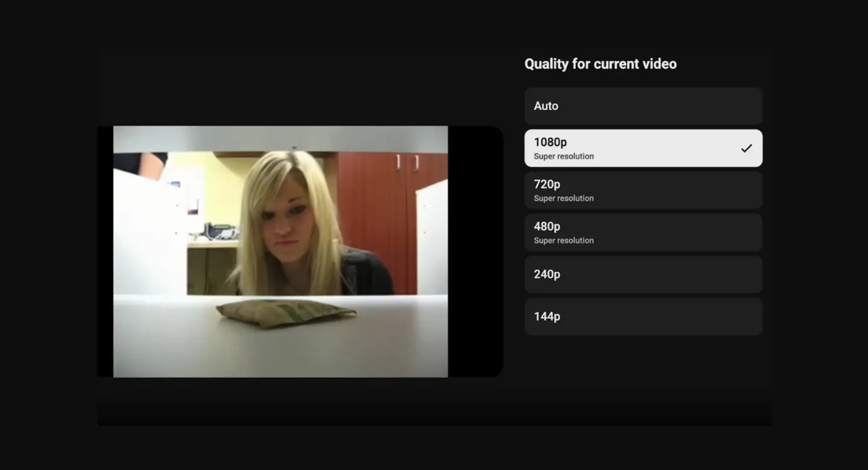This screenshot has width=868, height=470.
Task: Click 'Super resolution' label under 720p
Action: coord(564,199)
